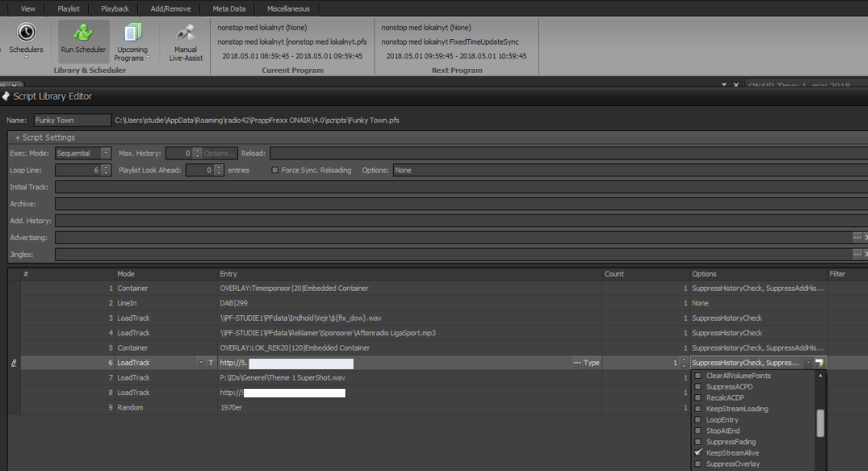The height and width of the screenshot is (471, 868).
Task: Click the ellipsis browse icon in row 6 entry
Action: point(577,363)
